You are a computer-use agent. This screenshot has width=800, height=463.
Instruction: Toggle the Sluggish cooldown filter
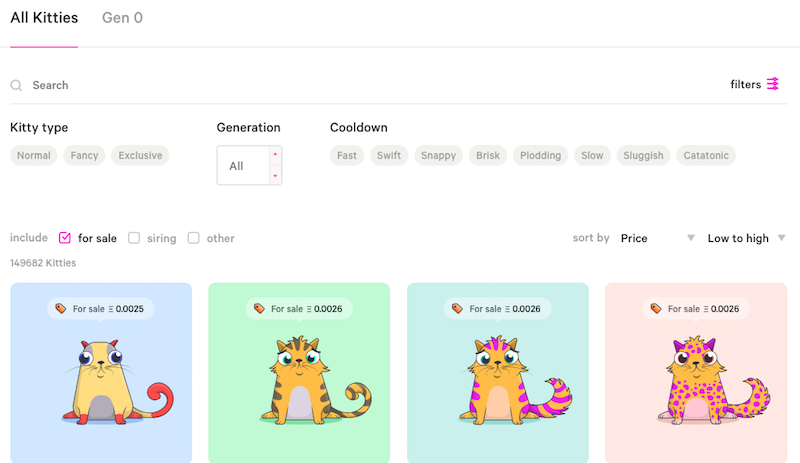[x=643, y=155]
